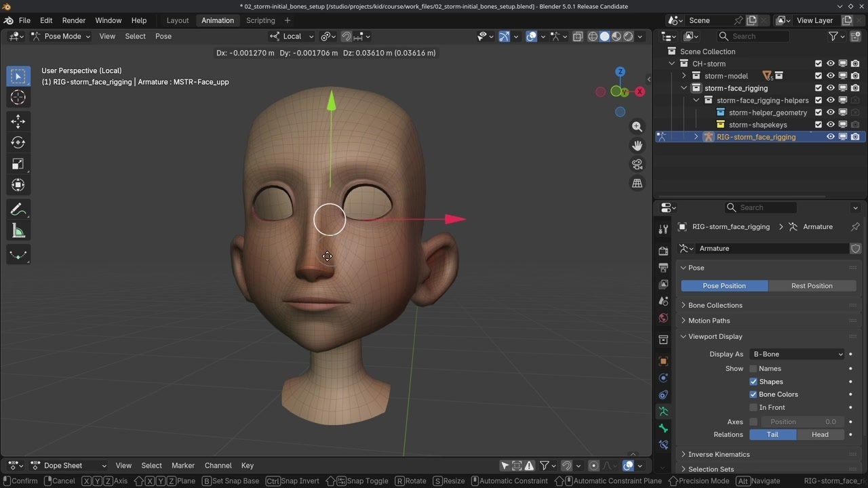Open the Display As B-Bone dropdown
Viewport: 868px width, 488px height.
[797, 354]
